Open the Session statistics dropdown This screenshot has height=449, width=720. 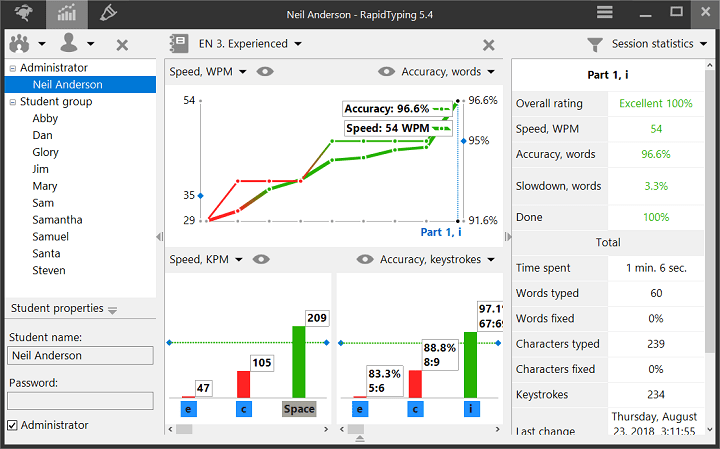pos(659,44)
